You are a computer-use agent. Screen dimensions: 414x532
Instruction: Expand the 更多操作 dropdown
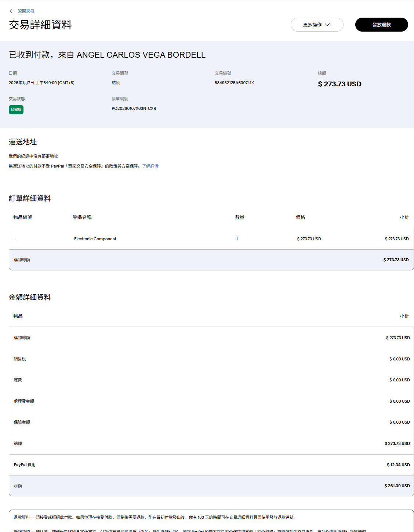[317, 25]
